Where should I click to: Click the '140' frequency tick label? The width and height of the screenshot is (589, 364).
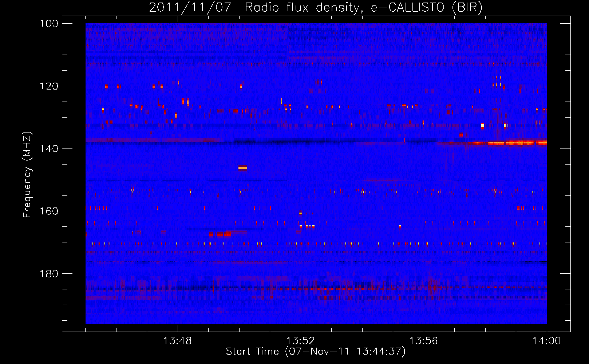point(49,149)
